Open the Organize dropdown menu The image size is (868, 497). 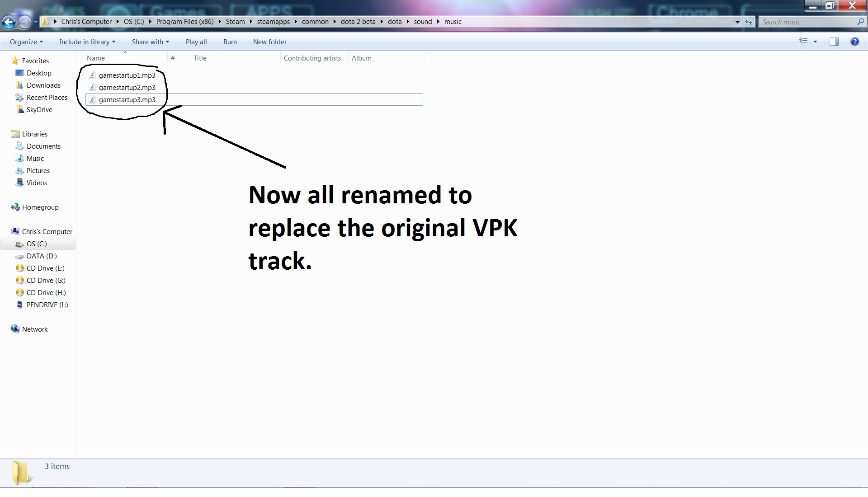pyautogui.click(x=26, y=42)
